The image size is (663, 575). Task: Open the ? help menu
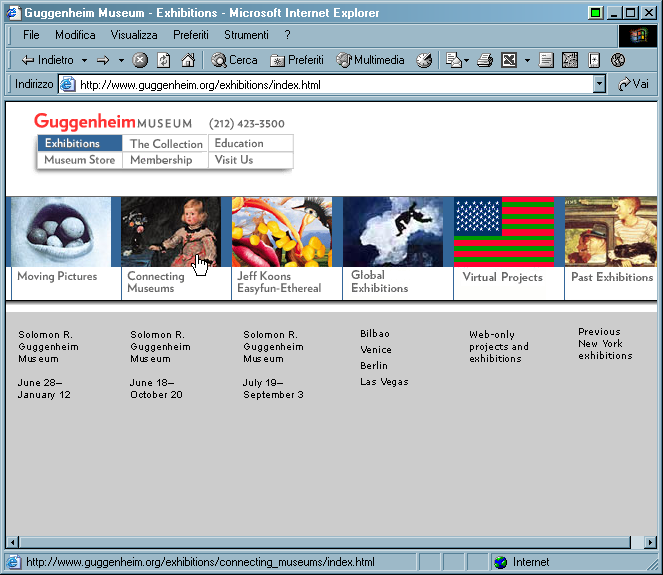[288, 35]
